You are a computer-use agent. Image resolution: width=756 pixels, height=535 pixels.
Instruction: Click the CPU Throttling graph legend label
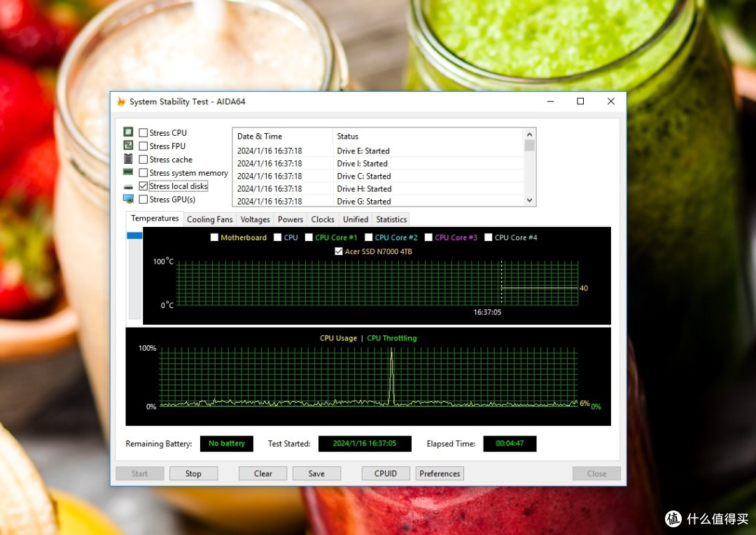tap(392, 338)
